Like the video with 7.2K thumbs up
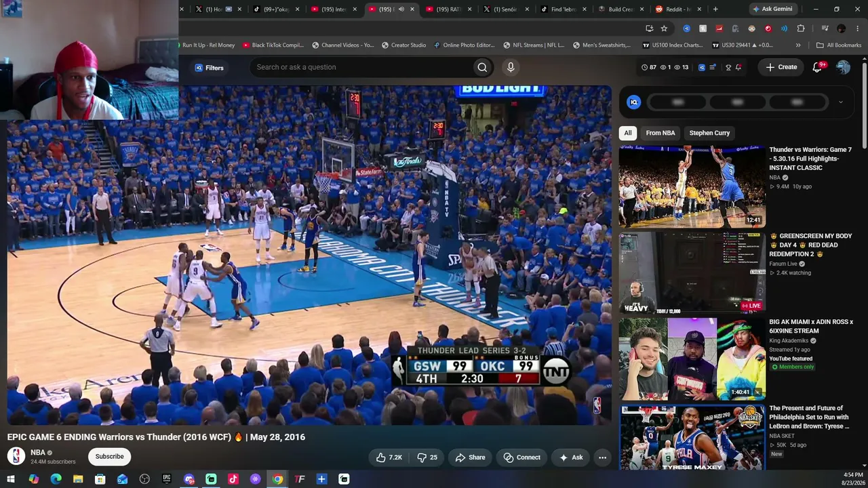Image resolution: width=868 pixels, height=488 pixels. (x=389, y=457)
